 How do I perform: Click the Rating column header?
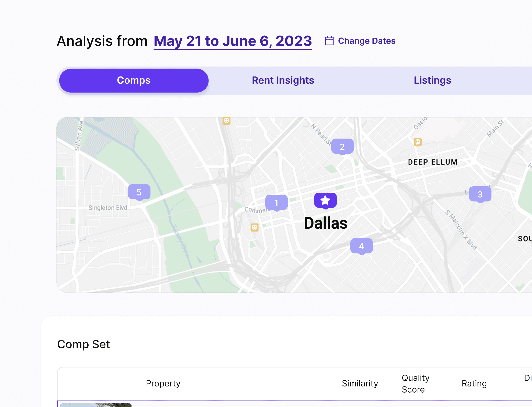click(x=474, y=383)
